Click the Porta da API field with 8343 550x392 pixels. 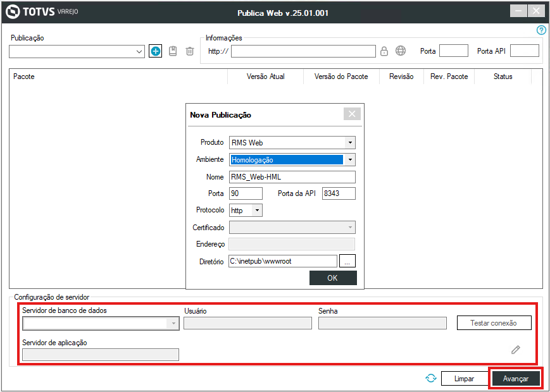(x=339, y=193)
